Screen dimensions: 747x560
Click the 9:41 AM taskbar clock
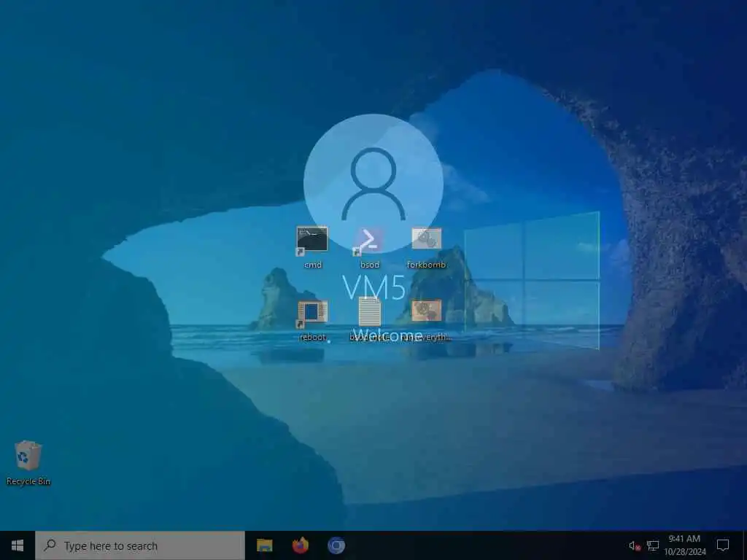click(x=684, y=545)
